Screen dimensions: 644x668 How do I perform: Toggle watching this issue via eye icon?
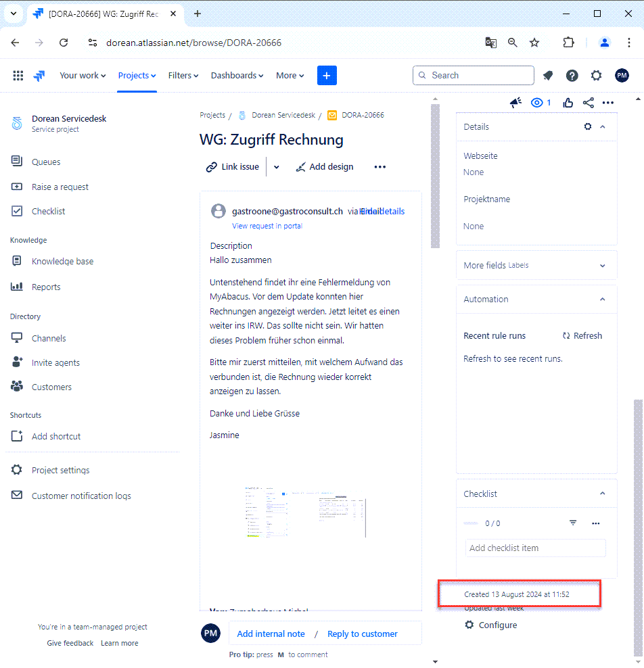point(537,103)
